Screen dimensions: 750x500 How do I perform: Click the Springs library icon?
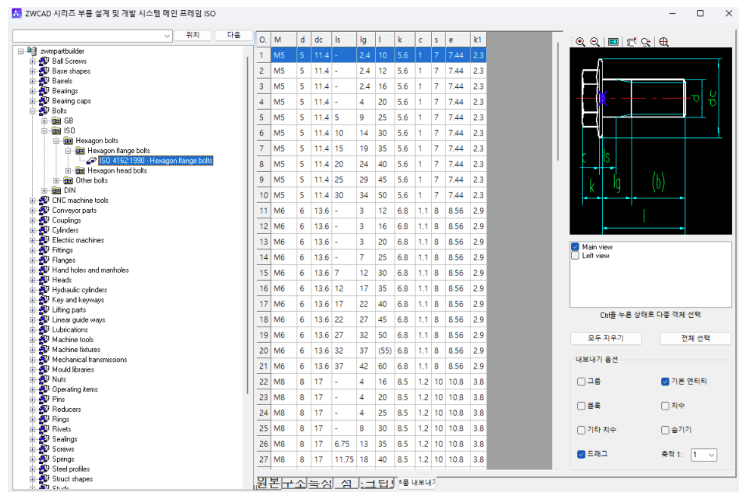(44, 459)
